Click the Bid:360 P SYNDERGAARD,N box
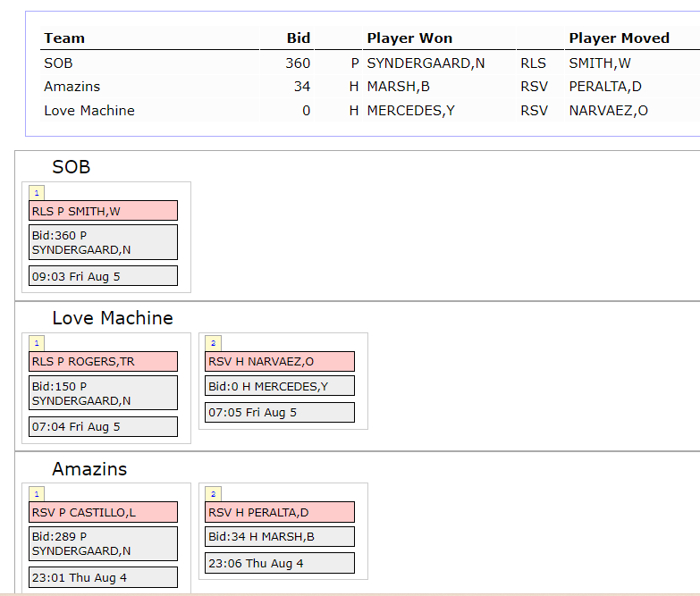This screenshot has height=596, width=700. pos(103,242)
